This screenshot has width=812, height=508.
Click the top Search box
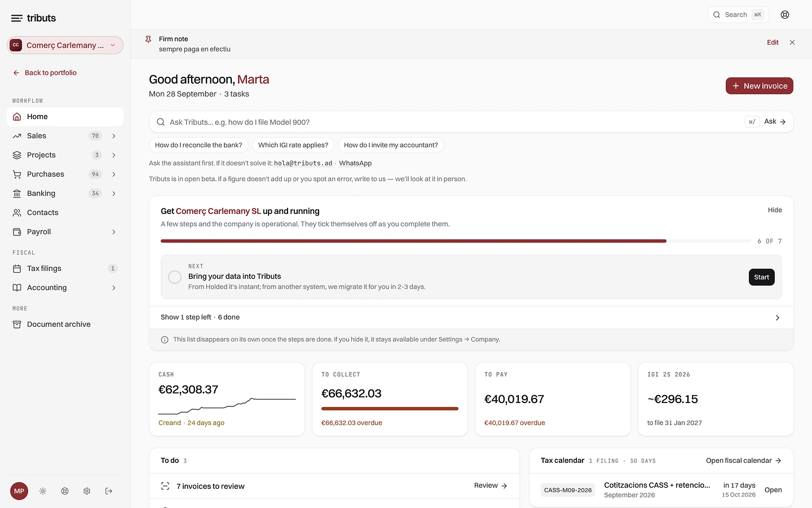pos(738,15)
